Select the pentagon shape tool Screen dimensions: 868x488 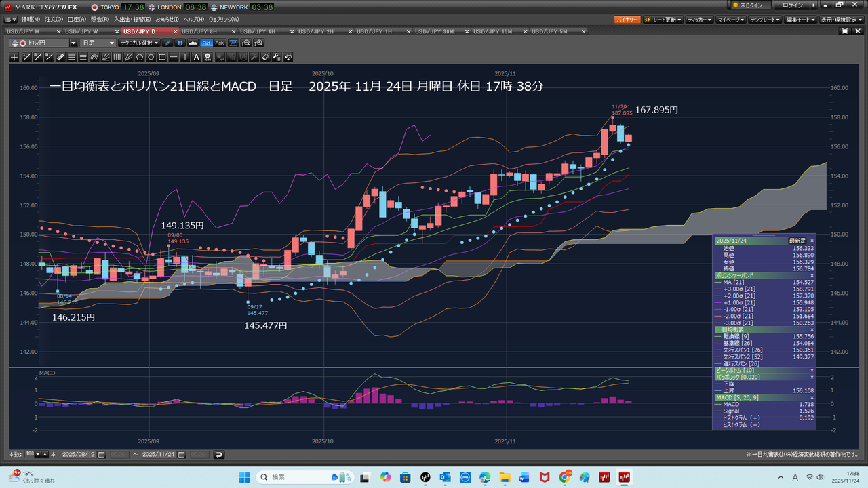point(139,57)
